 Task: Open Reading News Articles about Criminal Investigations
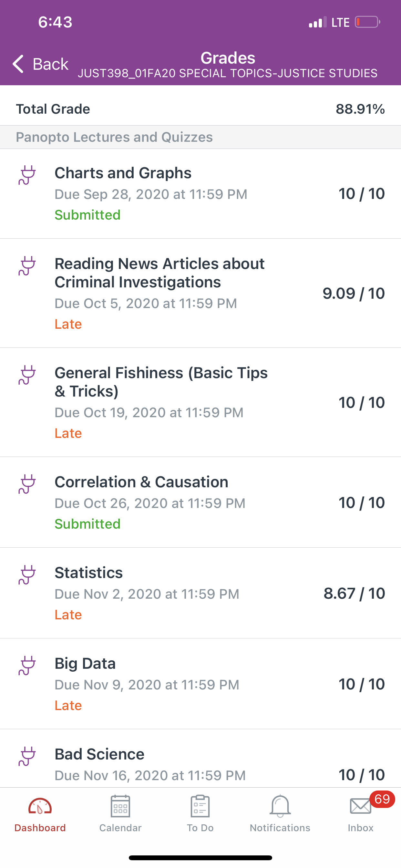[200, 293]
